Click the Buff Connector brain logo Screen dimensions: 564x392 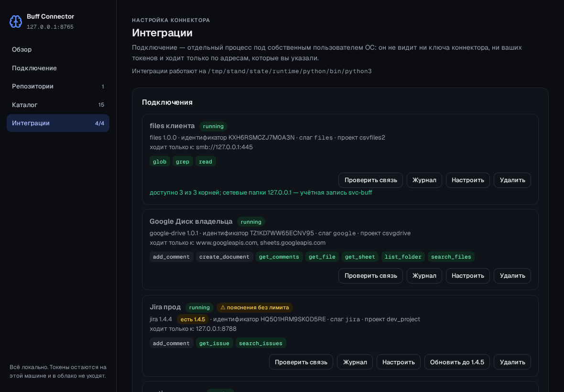(x=15, y=22)
